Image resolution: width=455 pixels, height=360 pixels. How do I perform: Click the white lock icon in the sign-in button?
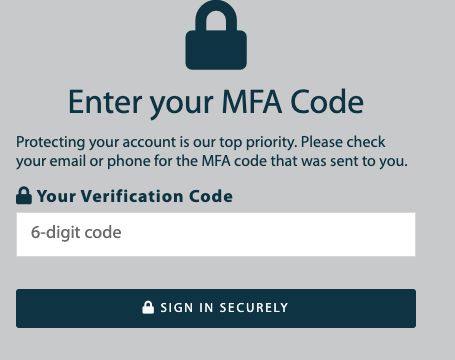point(148,307)
